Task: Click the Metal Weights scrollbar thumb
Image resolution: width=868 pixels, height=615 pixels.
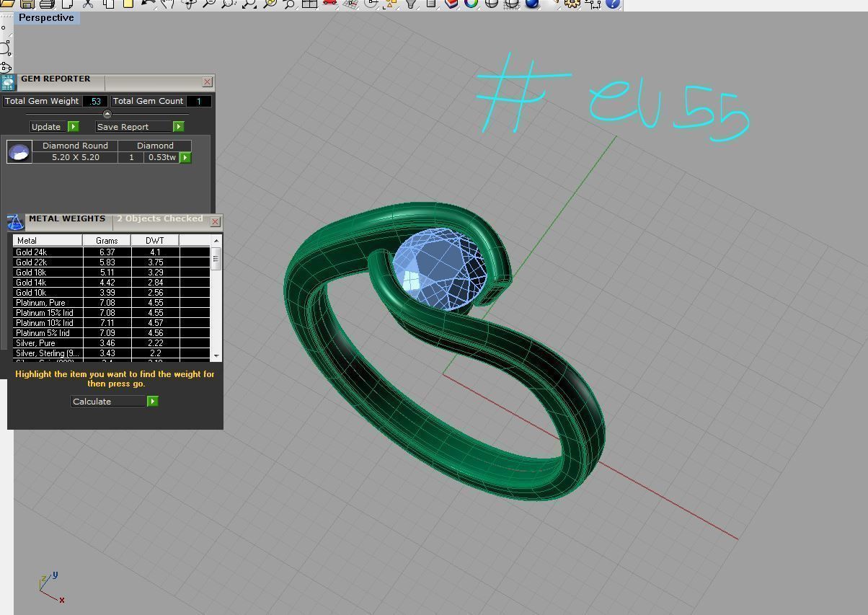Action: pyautogui.click(x=216, y=258)
